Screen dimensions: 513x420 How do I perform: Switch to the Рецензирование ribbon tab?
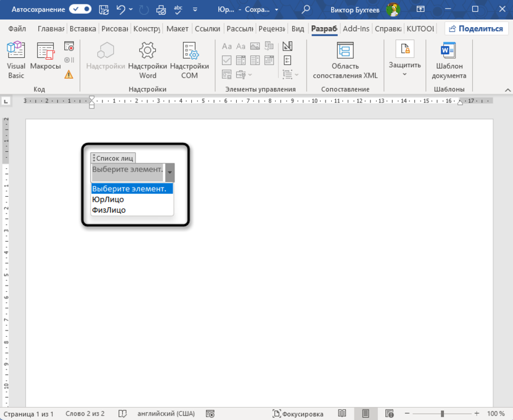click(271, 28)
